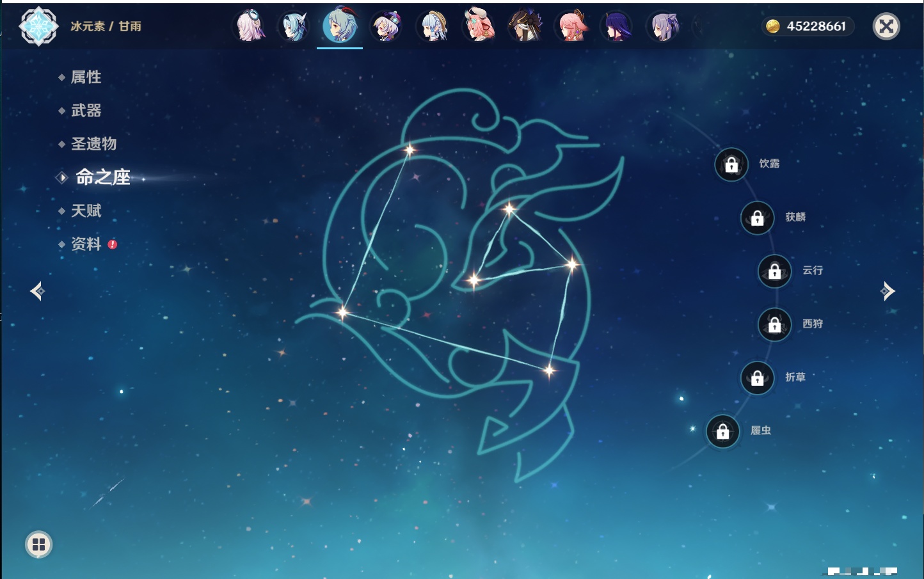924x579 pixels.
Task: Select Yanfei's pink-haired avatar with antlers
Action: [479, 25]
